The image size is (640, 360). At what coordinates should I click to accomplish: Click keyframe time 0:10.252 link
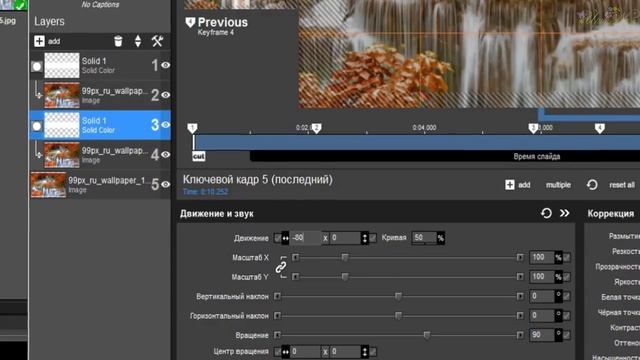[x=205, y=192]
